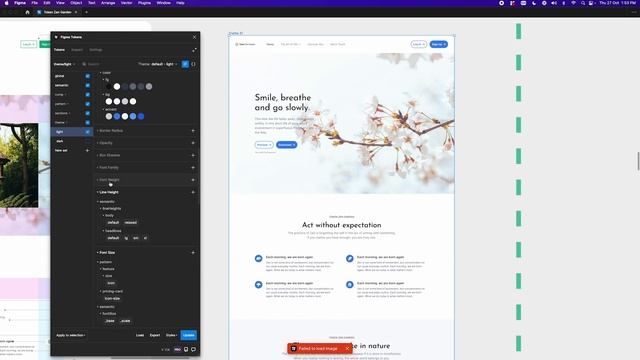Open the Vector menu
640x360 pixels.
(x=127, y=3)
